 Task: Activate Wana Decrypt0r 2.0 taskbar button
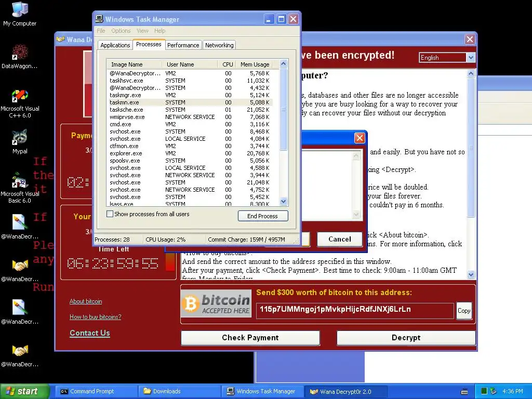click(x=345, y=391)
